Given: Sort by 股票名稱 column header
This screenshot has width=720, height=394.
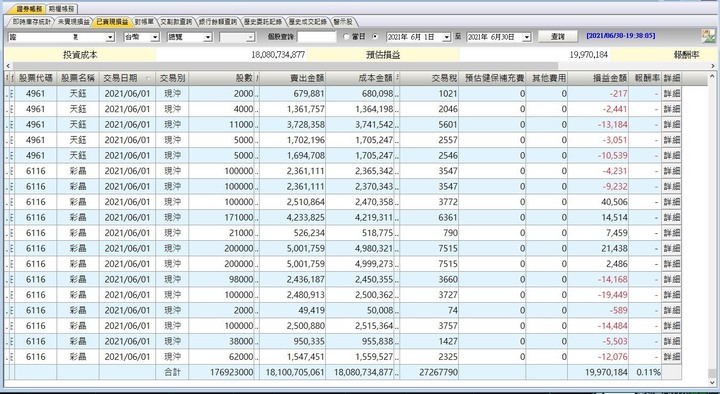Looking at the screenshot, I should (78, 78).
